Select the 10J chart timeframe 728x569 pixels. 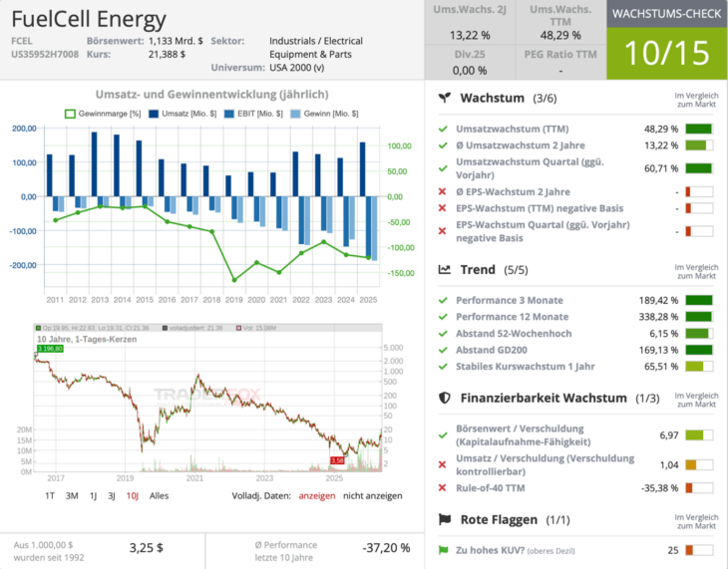(133, 495)
